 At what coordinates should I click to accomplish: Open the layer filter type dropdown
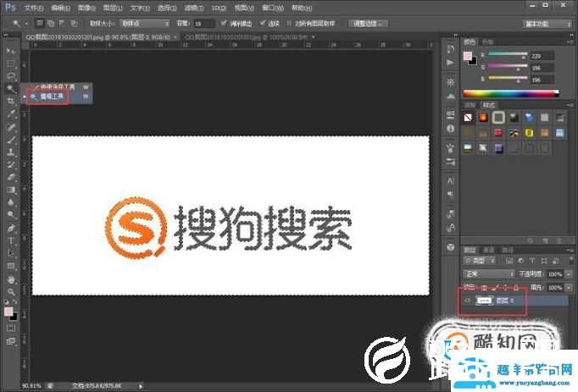pos(479,261)
